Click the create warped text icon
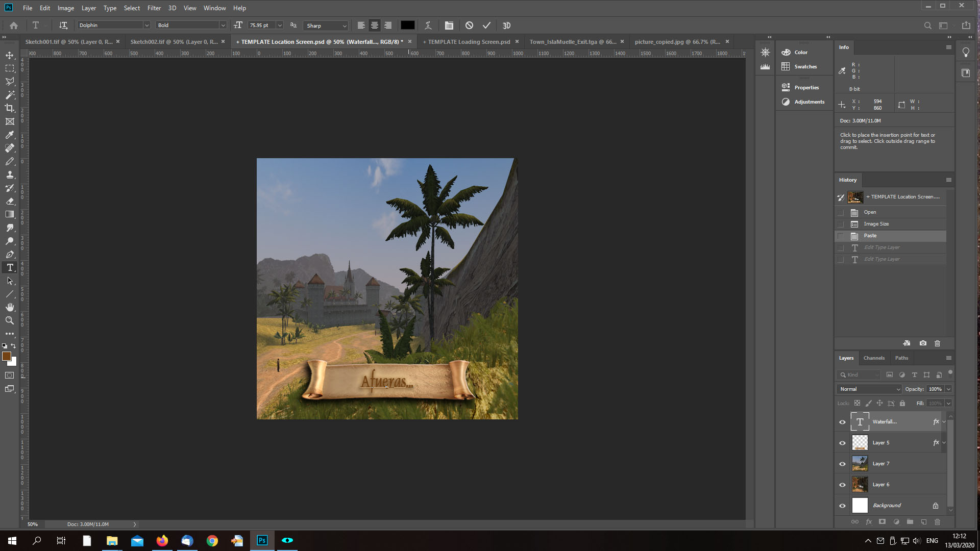 coord(428,26)
